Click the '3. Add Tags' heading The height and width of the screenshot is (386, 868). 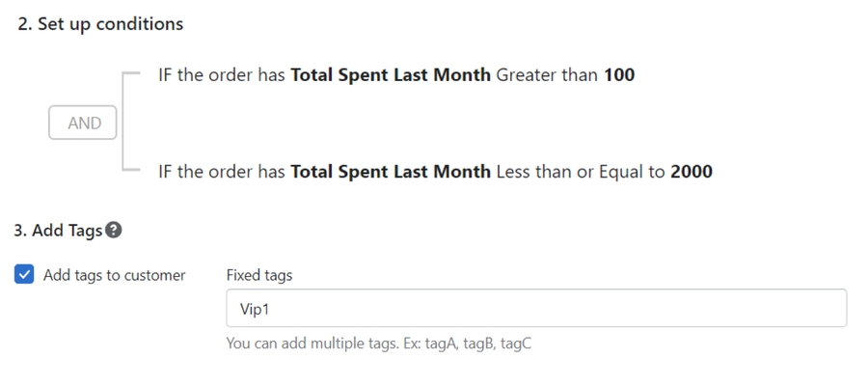tap(57, 231)
